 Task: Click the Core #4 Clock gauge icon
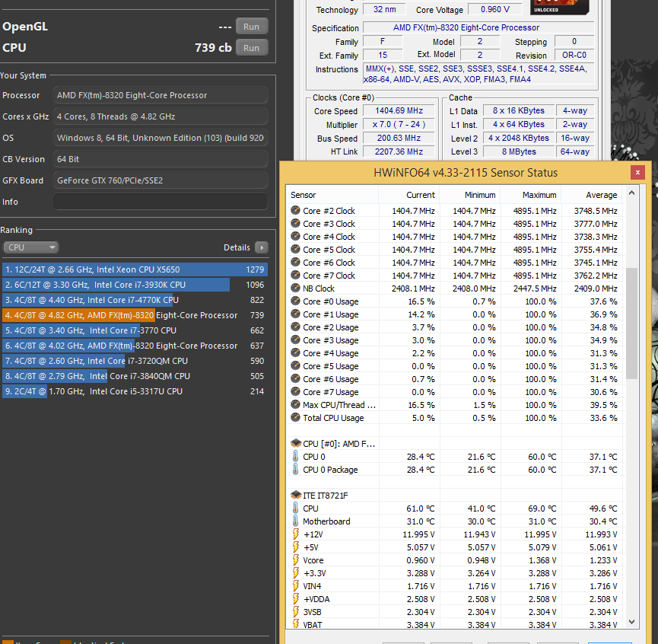295,236
